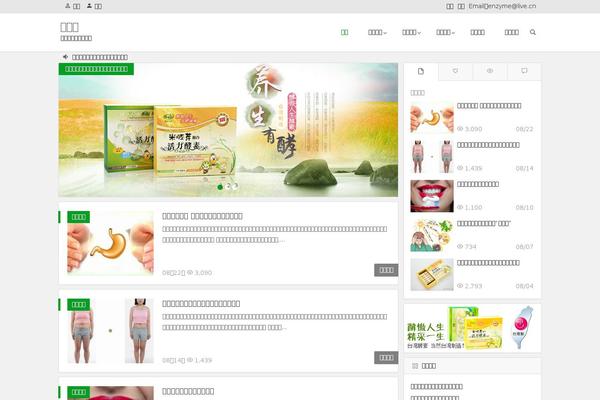The width and height of the screenshot is (600, 400).
Task: Select the first green slider dot
Action: 220,187
